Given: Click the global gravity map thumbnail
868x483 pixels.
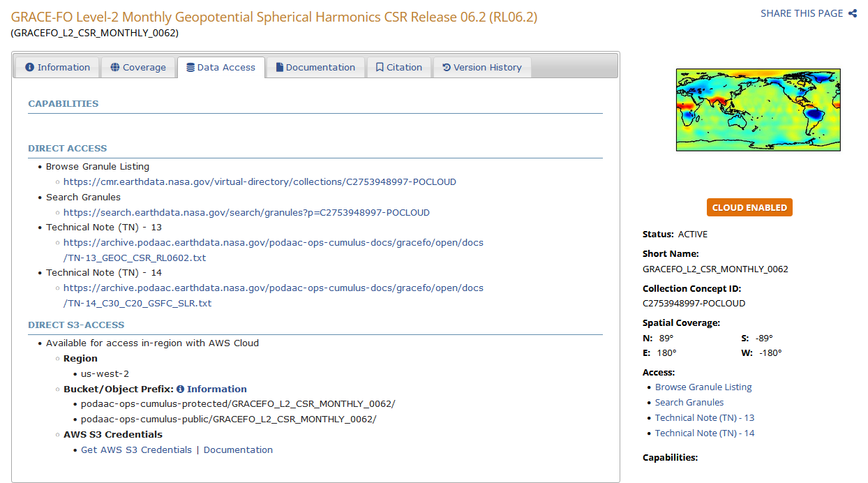Looking at the screenshot, I should (758, 110).
